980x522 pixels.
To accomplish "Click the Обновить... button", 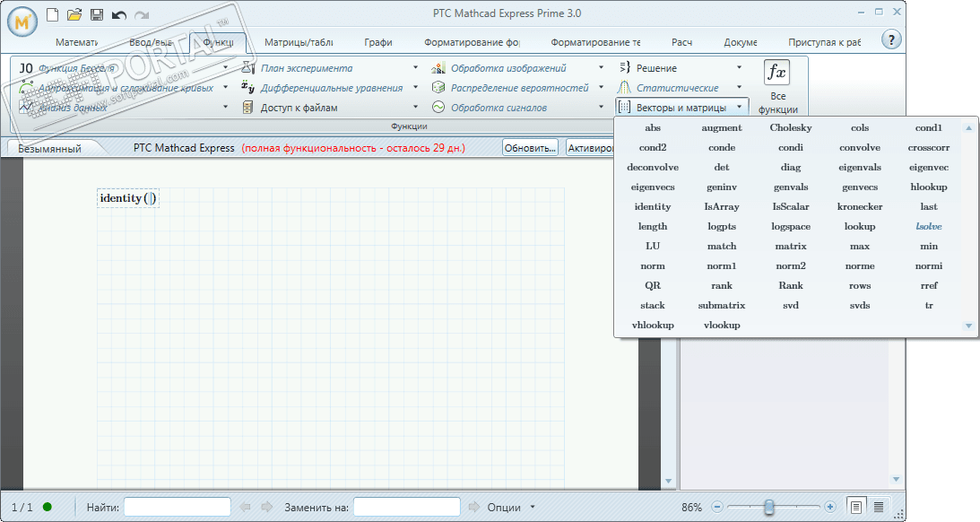I will 530,147.
